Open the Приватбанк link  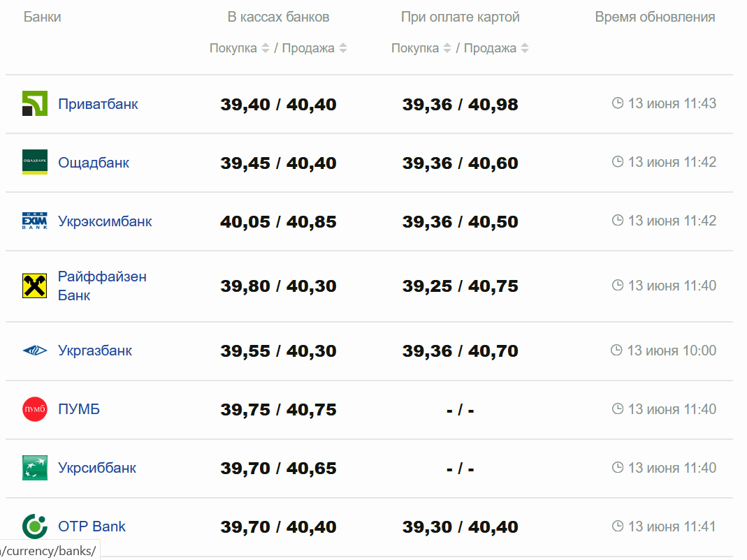(x=98, y=104)
